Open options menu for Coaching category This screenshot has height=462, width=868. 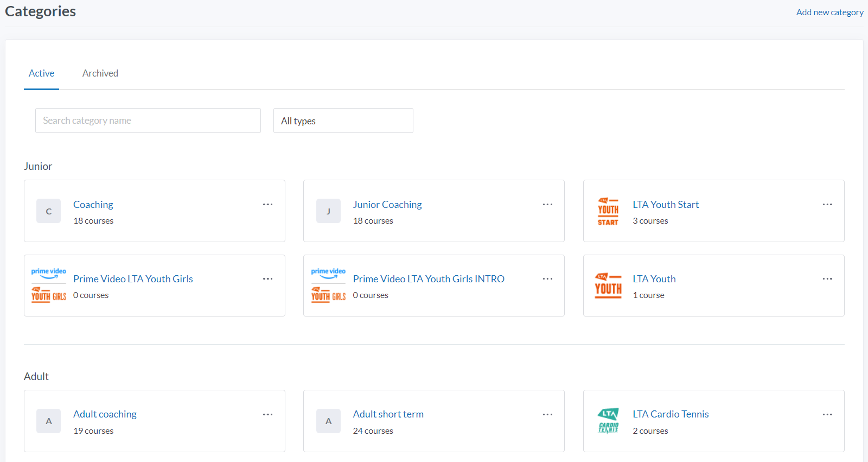(x=267, y=205)
